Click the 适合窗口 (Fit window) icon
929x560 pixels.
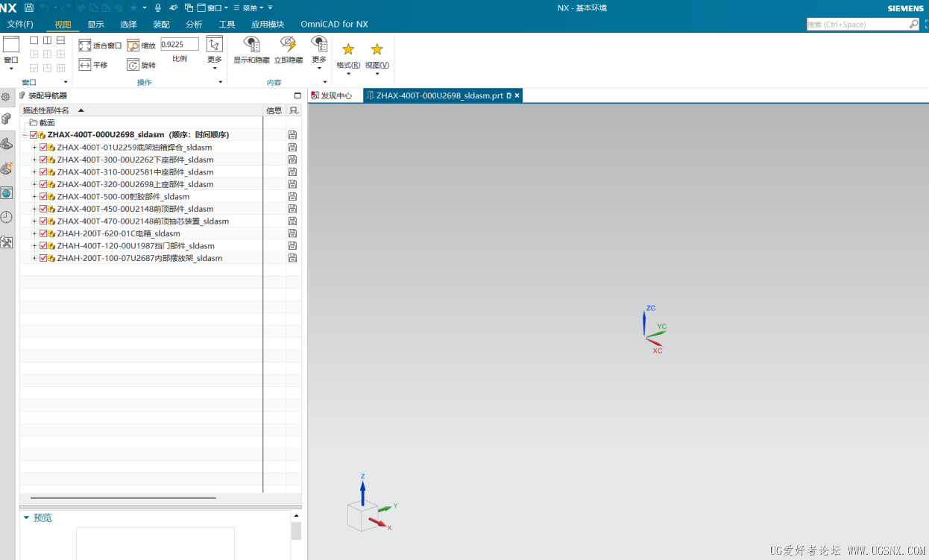(85, 45)
